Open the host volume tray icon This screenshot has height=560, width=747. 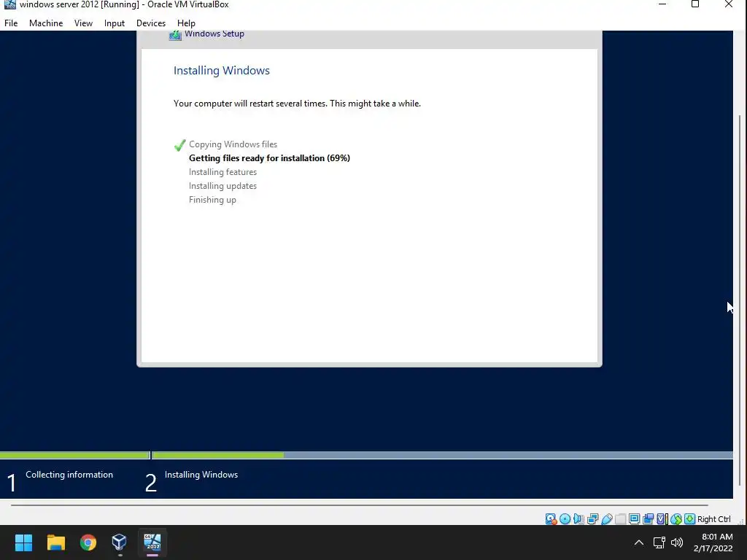[x=676, y=542]
